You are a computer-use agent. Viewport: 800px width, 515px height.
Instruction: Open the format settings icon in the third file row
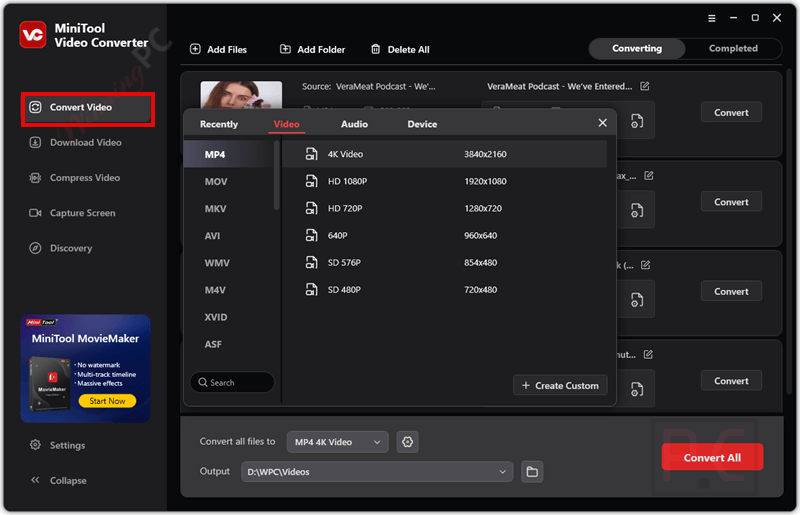click(637, 300)
